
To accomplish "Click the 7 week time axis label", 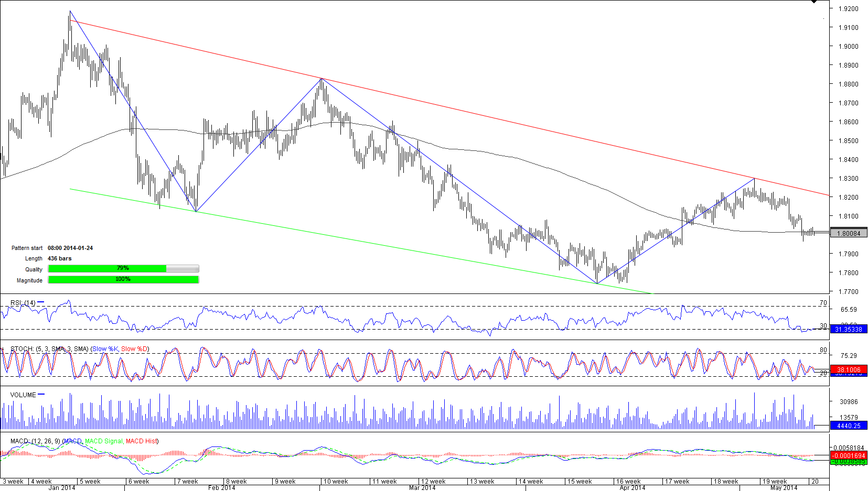I will (188, 482).
